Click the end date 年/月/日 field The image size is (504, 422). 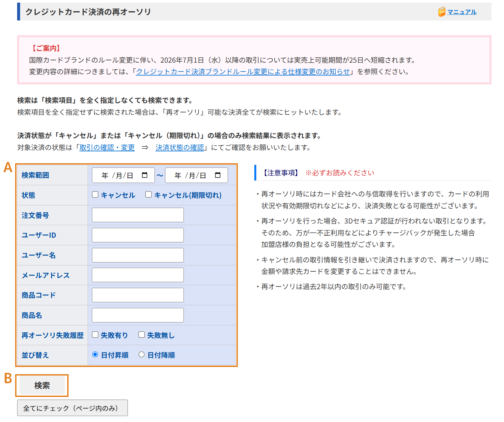click(x=196, y=175)
